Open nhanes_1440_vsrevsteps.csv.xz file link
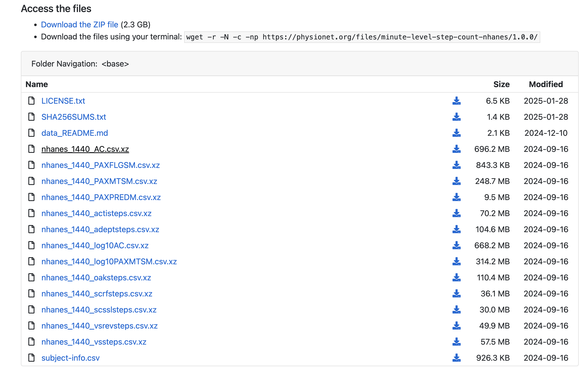This screenshot has width=588, height=379. 100,326
